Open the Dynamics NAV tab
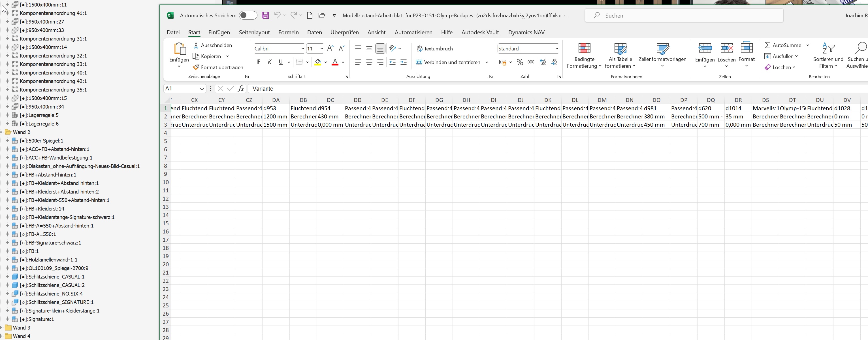This screenshot has width=868, height=340. [526, 32]
